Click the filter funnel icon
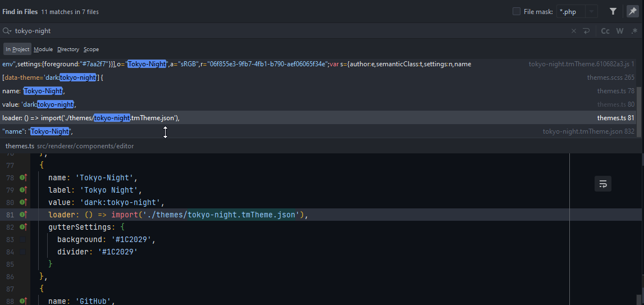This screenshot has width=644, height=305. point(613,11)
